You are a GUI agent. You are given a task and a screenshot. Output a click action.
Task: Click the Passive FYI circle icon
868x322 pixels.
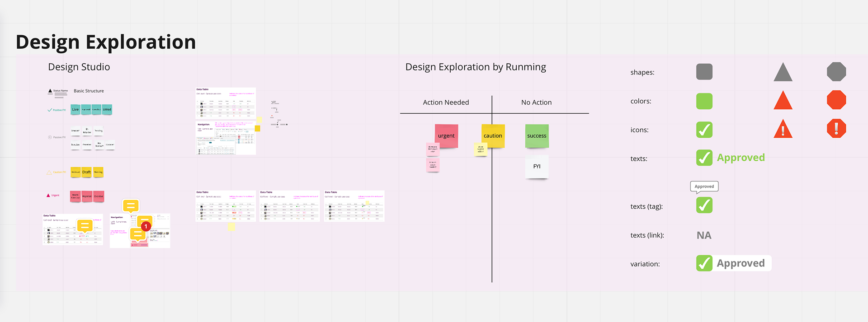click(50, 137)
